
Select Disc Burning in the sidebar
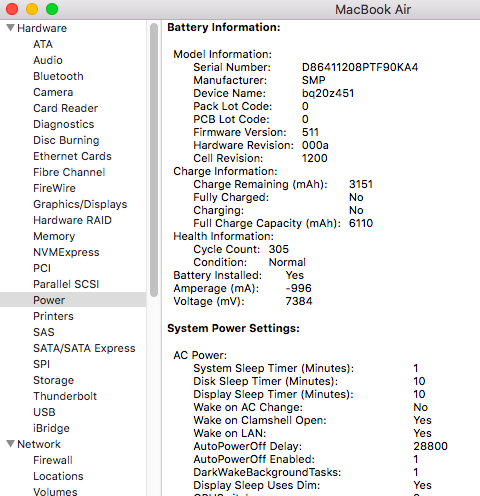pos(66,140)
